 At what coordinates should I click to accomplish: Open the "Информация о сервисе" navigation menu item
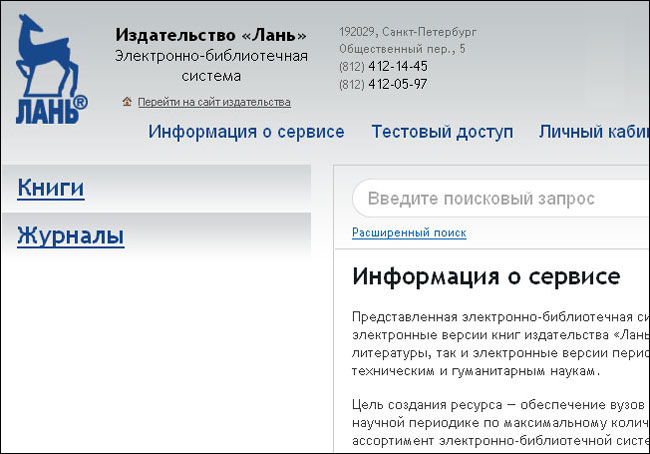[246, 132]
